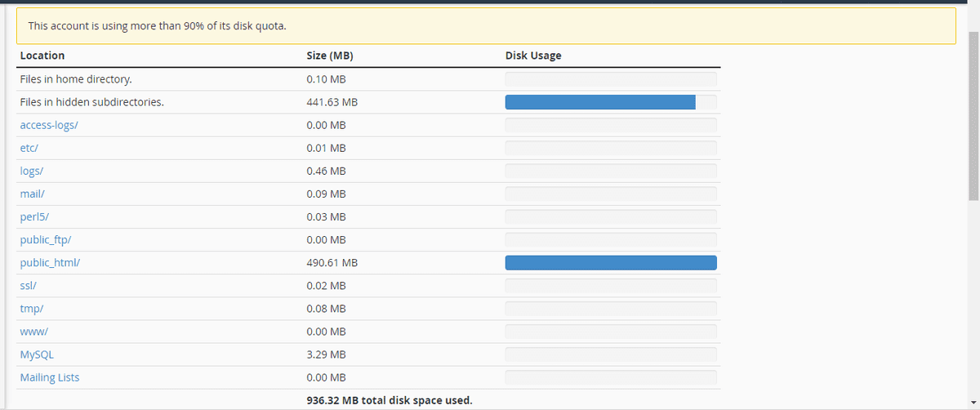The height and width of the screenshot is (410, 980).
Task: Click the Disk Usage column header
Action: point(533,56)
